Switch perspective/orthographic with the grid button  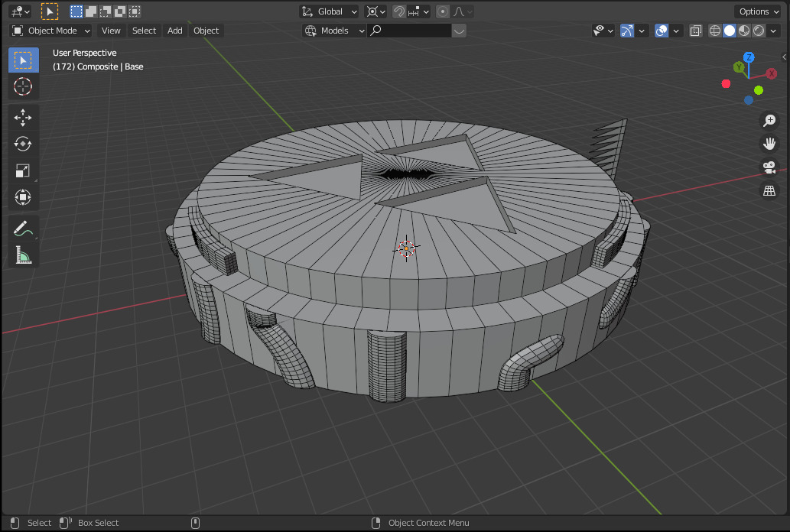(769, 191)
